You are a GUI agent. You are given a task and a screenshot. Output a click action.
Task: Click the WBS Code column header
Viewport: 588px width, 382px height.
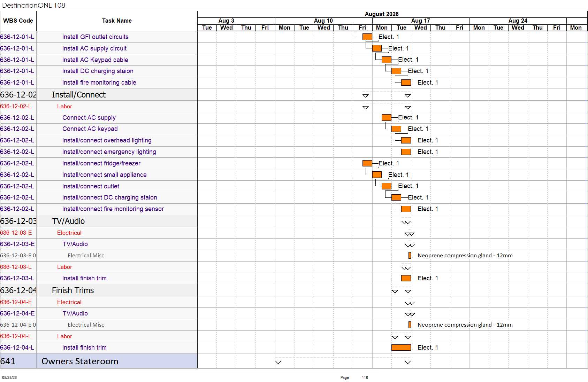(x=18, y=21)
